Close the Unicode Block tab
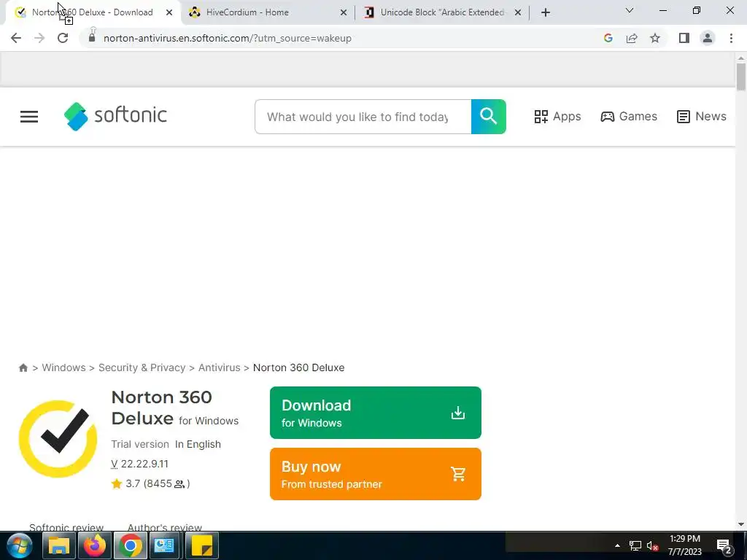This screenshot has width=747, height=560. click(518, 12)
